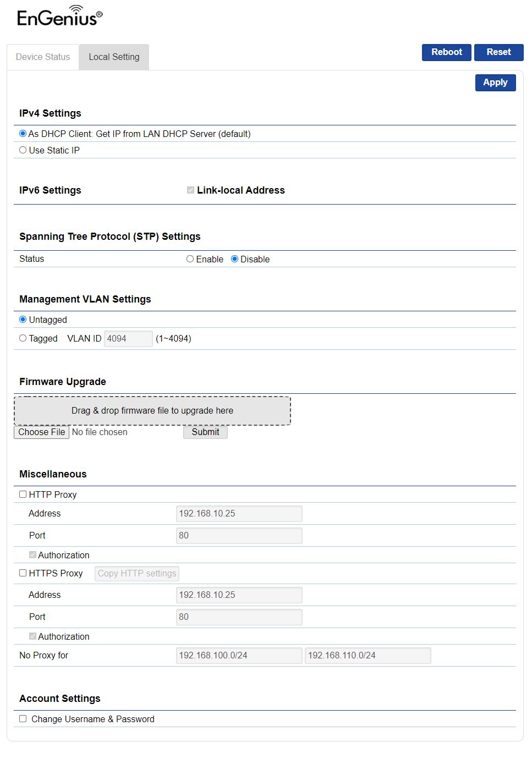
Task: Click the firmware drag and drop zone
Action: 152,411
